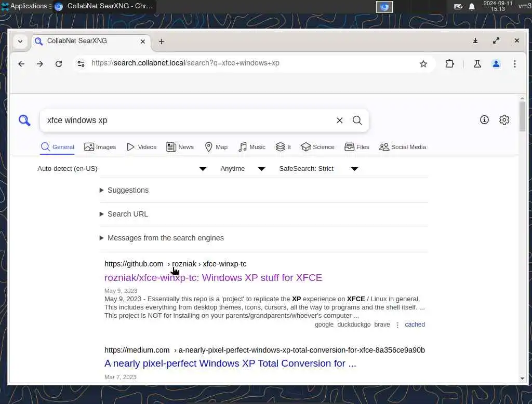Image resolution: width=532 pixels, height=404 pixels.
Task: Click the scrollbar down arrow
Action: coord(522,378)
